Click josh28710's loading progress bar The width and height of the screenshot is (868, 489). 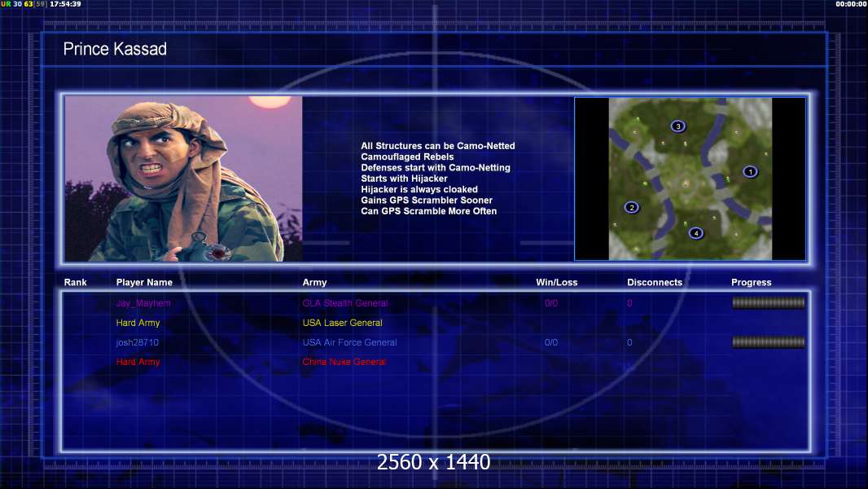(x=769, y=342)
